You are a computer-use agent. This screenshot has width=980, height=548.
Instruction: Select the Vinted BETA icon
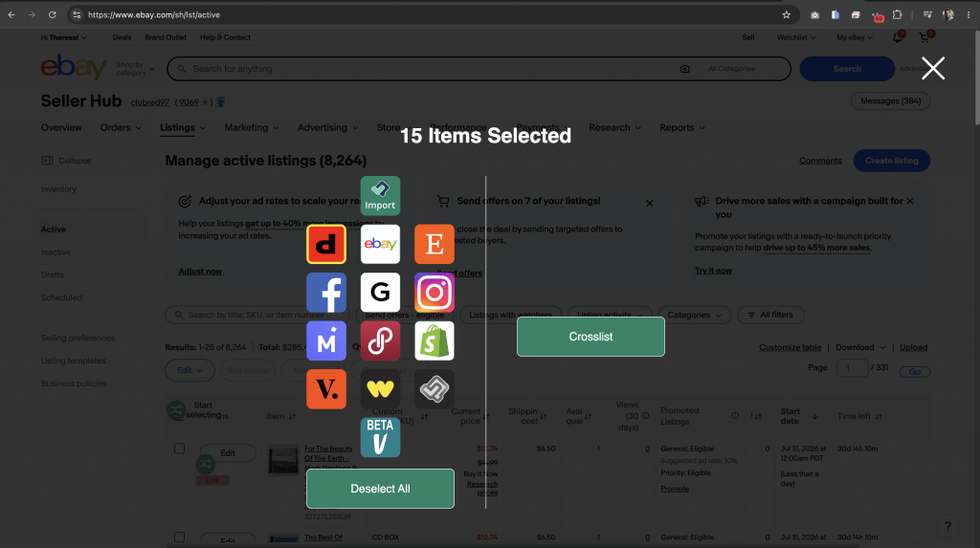click(x=380, y=437)
